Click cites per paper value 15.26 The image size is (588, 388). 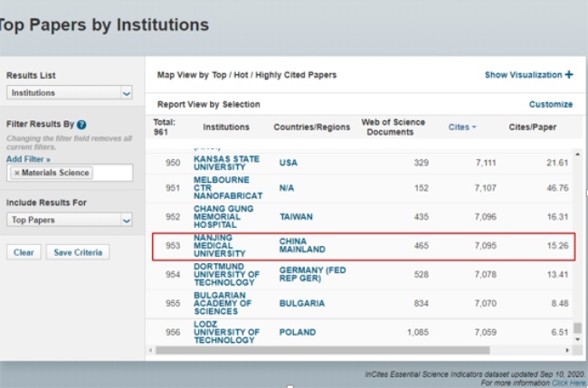point(557,245)
